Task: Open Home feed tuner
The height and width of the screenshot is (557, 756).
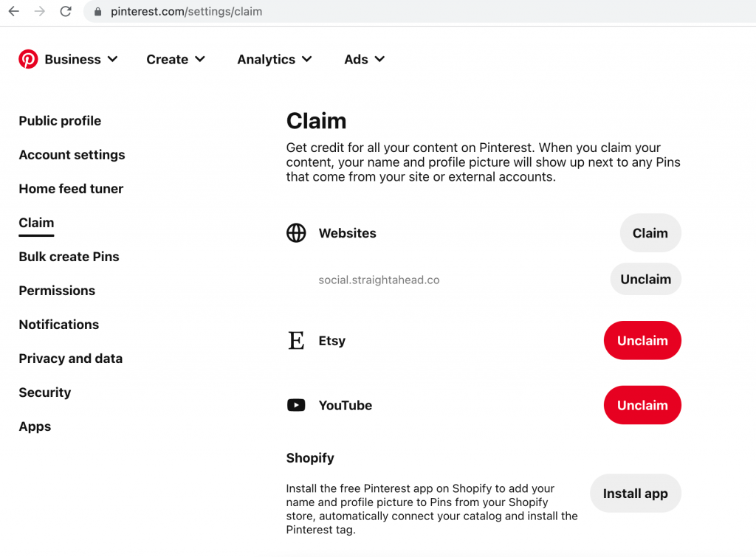Action: point(71,189)
